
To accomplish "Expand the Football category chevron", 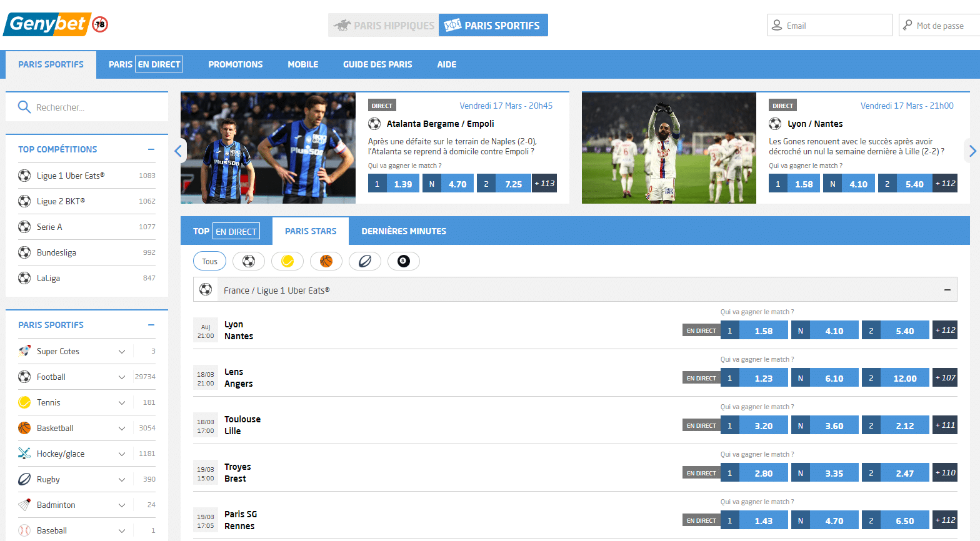I will click(122, 377).
